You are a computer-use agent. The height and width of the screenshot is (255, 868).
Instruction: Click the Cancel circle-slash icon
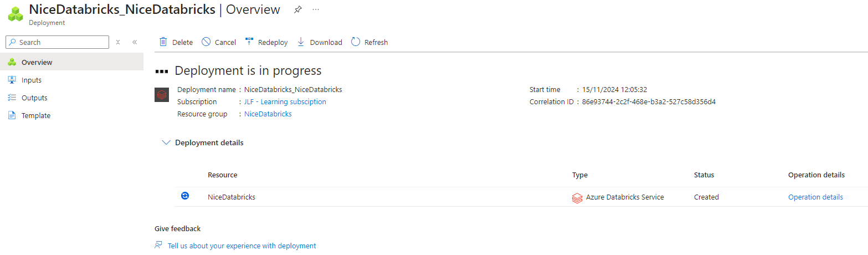click(206, 42)
